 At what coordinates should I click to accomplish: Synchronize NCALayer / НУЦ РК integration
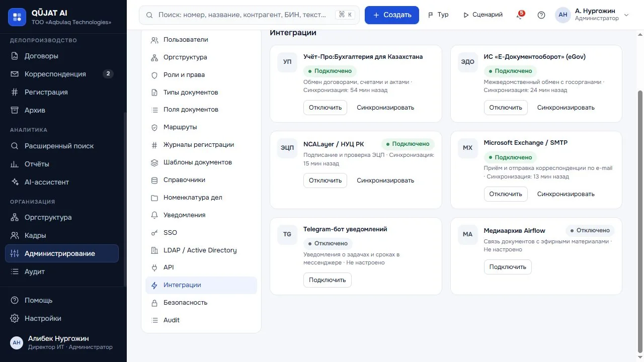coord(385,180)
